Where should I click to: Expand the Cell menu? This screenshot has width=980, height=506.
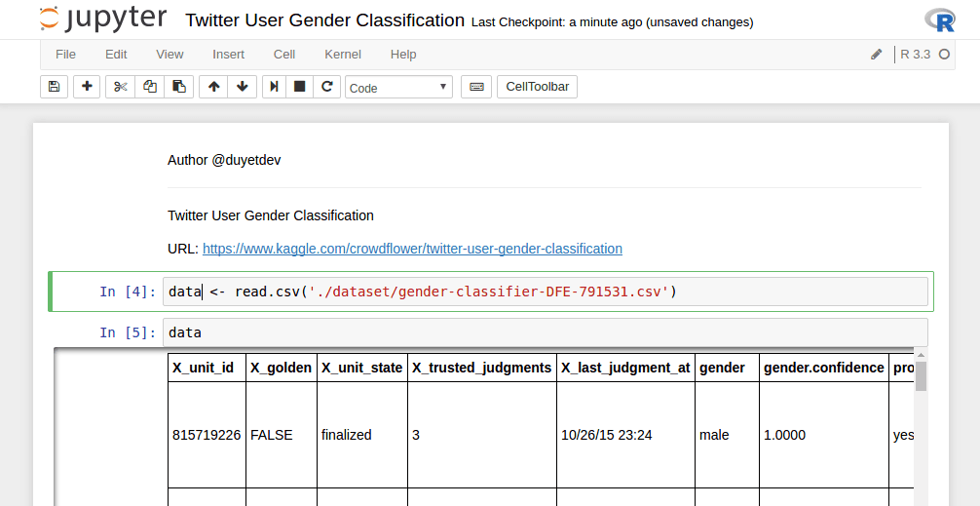tap(284, 55)
